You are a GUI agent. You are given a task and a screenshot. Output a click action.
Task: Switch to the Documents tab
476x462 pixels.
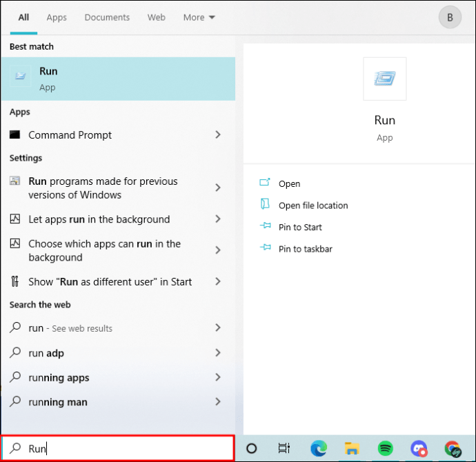pyautogui.click(x=107, y=17)
